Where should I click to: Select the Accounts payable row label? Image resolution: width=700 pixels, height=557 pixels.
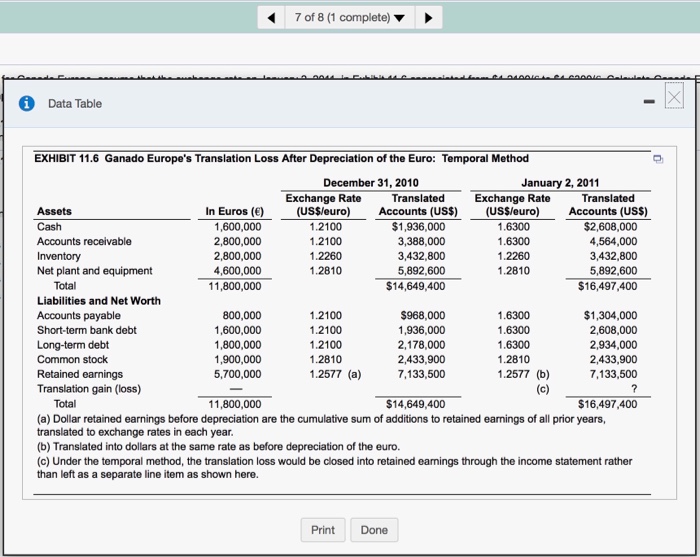click(79, 316)
